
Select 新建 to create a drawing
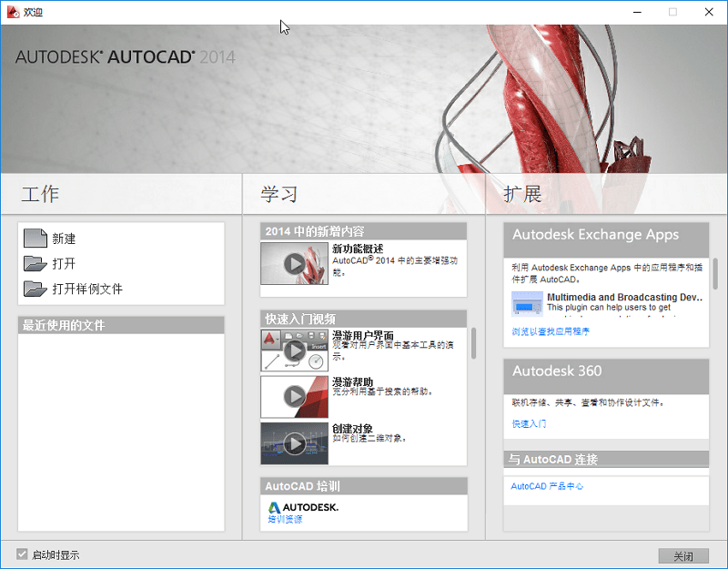[64, 239]
